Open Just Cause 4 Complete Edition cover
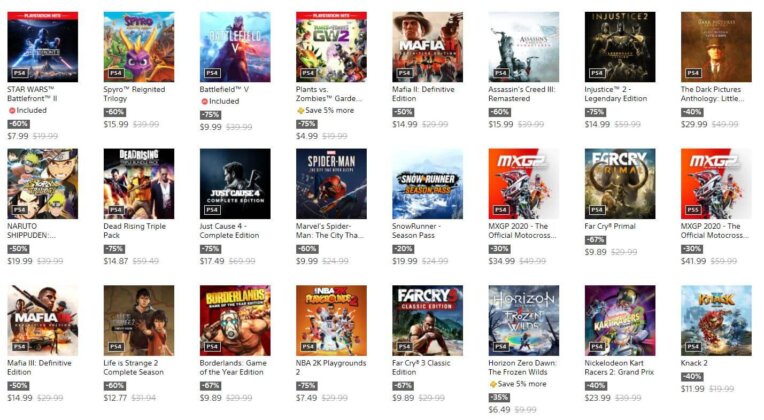Image resolution: width=764 pixels, height=420 pixels. point(235,184)
